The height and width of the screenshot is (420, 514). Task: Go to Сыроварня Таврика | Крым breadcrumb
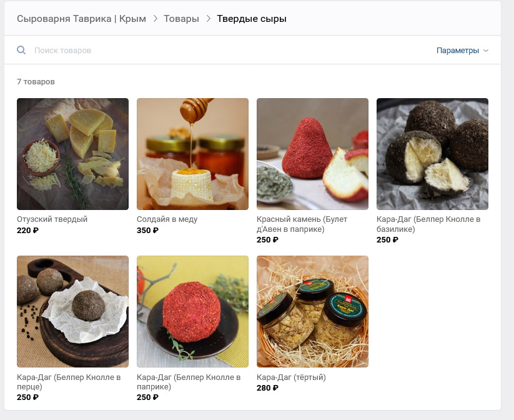pos(82,19)
